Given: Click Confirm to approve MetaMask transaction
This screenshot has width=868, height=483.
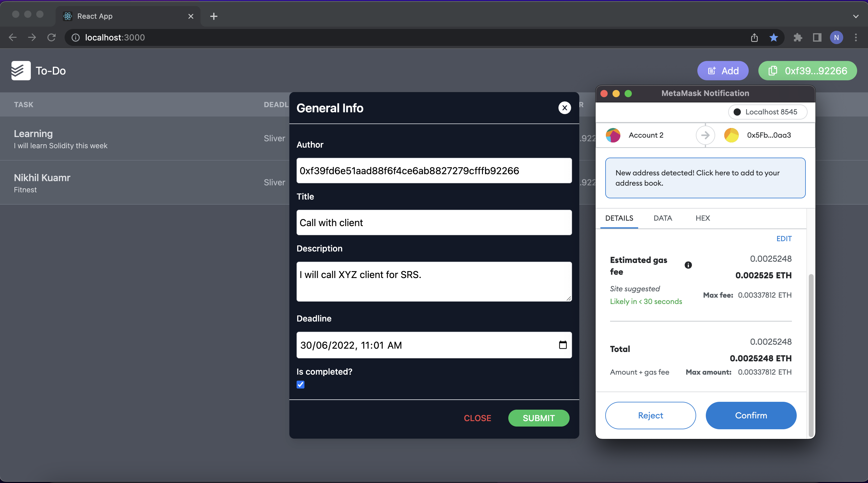Looking at the screenshot, I should pyautogui.click(x=751, y=415).
